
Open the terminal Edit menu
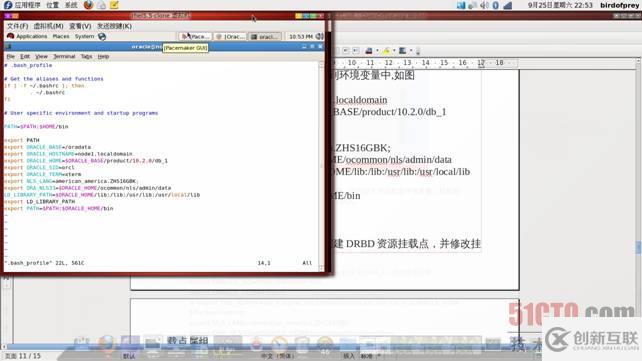25,56
